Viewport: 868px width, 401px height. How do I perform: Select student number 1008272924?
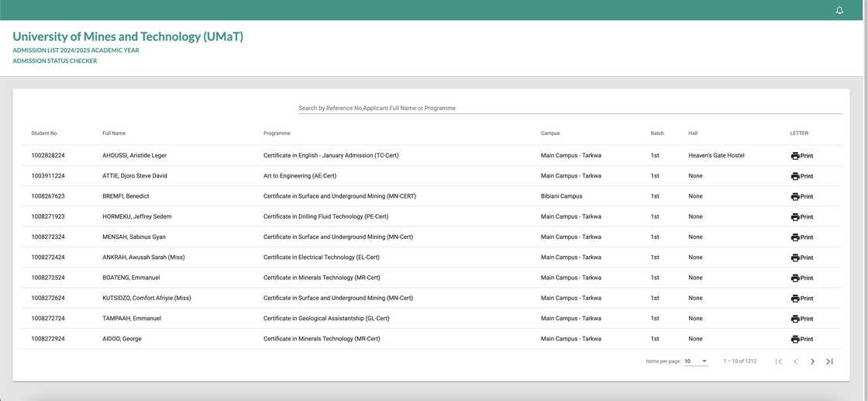click(48, 338)
